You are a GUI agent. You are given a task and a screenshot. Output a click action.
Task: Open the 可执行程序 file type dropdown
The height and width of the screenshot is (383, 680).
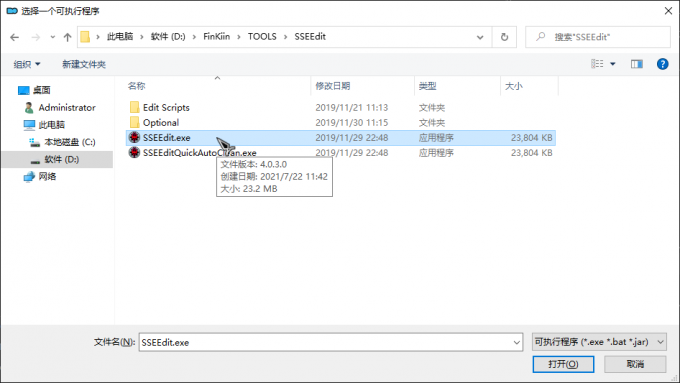pos(599,342)
